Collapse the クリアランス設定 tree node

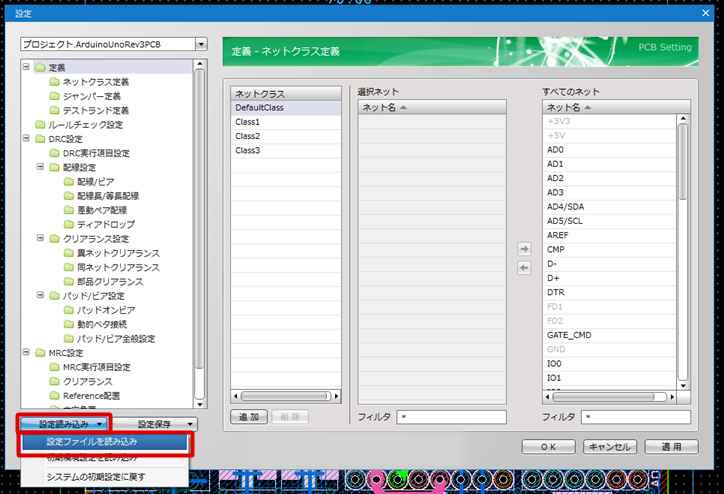(x=41, y=238)
